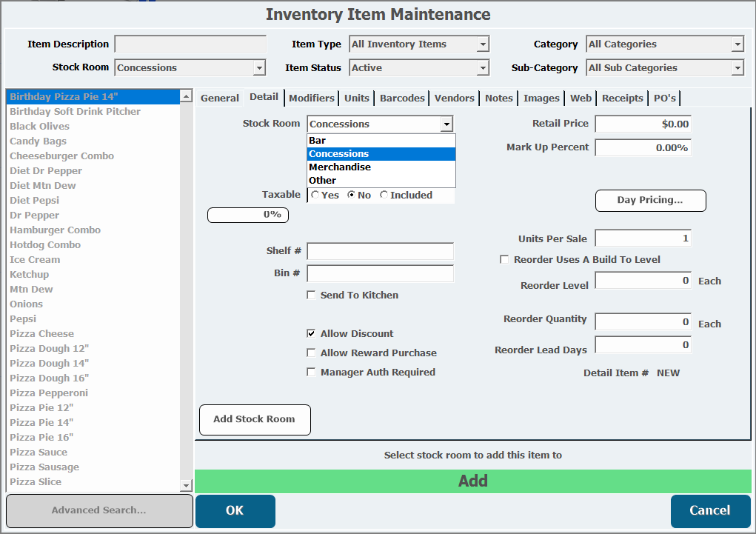This screenshot has width=756, height=534.
Task: Open the Vendors tab
Action: [454, 98]
